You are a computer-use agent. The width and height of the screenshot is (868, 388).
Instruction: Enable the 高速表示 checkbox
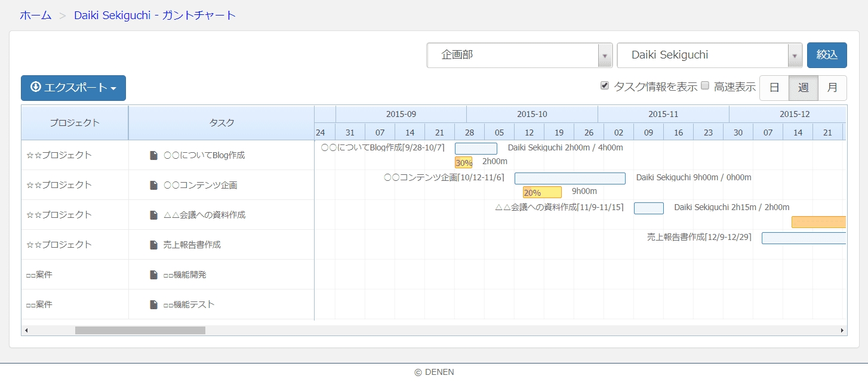pyautogui.click(x=704, y=85)
